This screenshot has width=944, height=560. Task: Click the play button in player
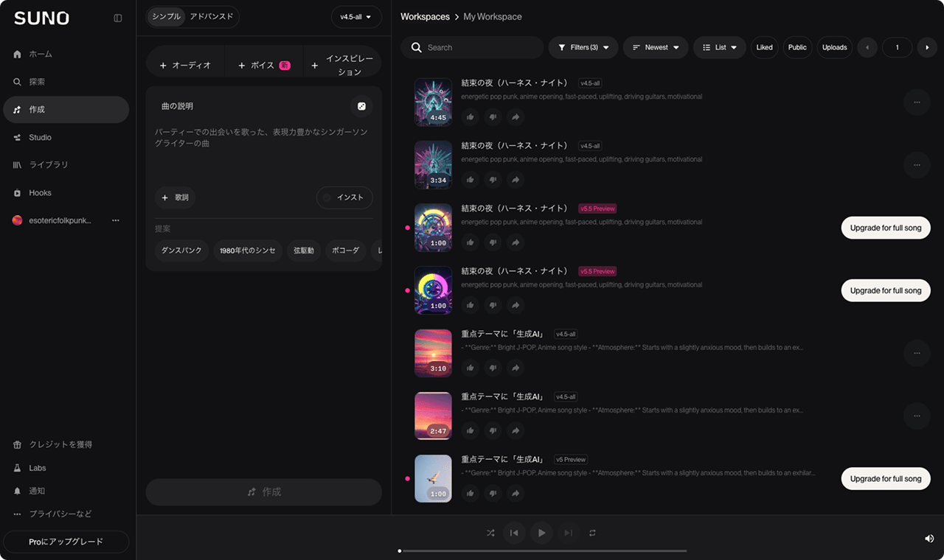point(541,533)
